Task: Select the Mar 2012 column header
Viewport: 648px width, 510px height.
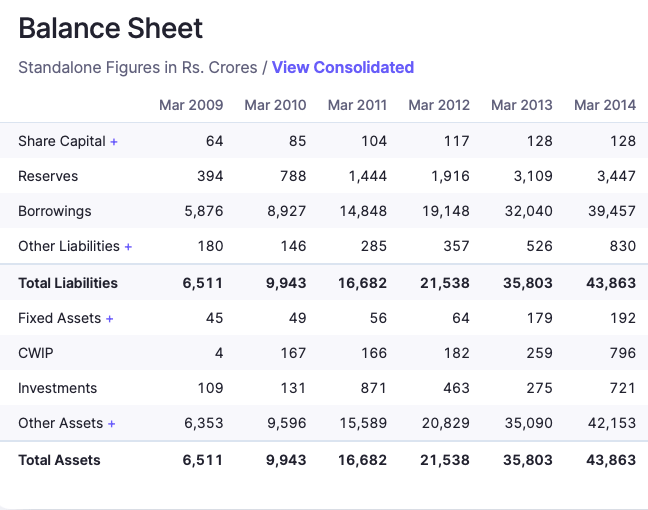Action: pyautogui.click(x=439, y=105)
